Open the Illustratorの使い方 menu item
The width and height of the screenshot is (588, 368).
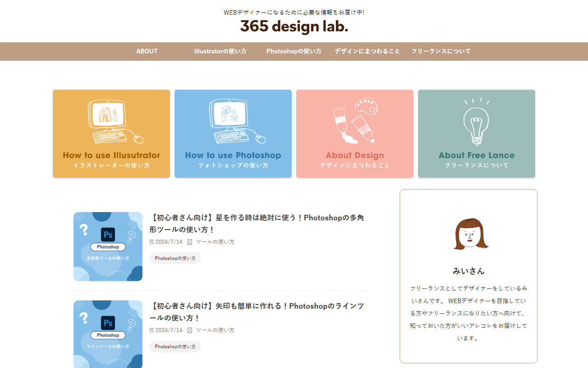click(220, 51)
